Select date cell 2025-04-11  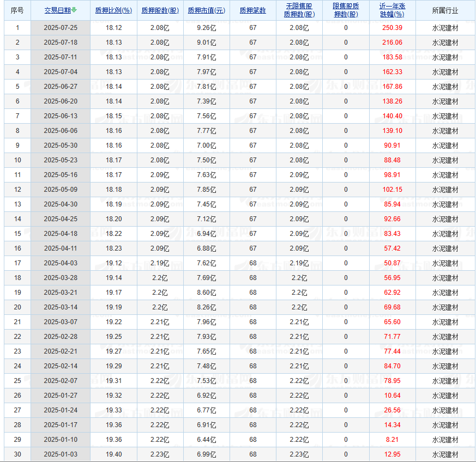pyautogui.click(x=61, y=248)
